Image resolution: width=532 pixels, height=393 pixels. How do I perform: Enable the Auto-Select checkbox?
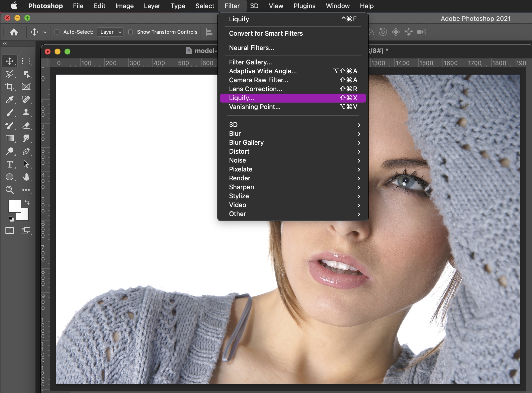(x=57, y=32)
